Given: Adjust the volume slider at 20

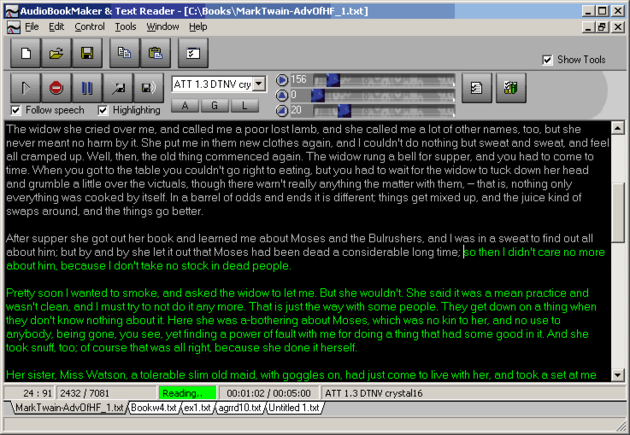Looking at the screenshot, I should 344,110.
